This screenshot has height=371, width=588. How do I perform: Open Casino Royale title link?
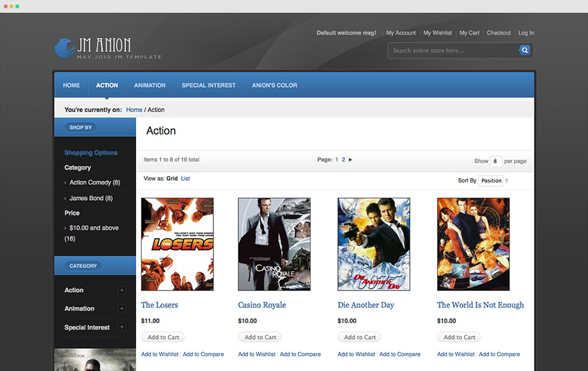click(x=262, y=305)
